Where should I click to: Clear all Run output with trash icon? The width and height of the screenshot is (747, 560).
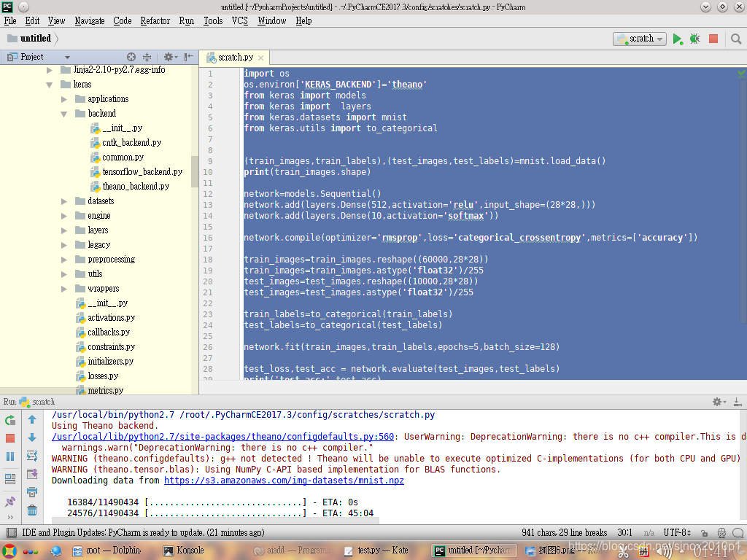pos(32,510)
